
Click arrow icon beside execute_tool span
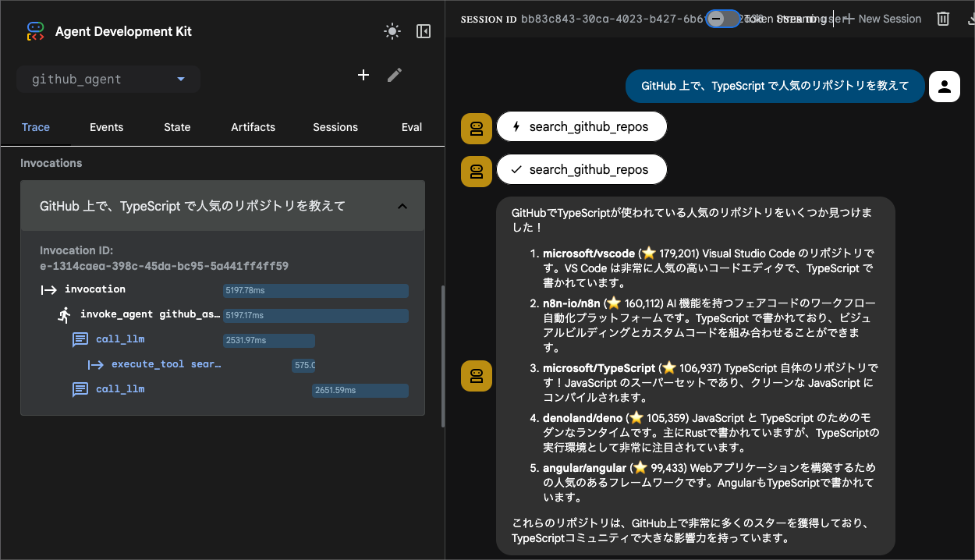(x=96, y=364)
